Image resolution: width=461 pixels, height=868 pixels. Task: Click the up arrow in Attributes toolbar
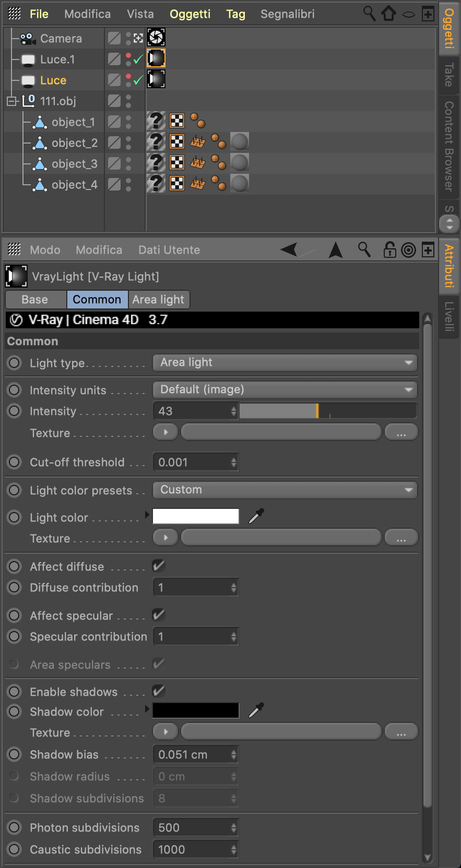click(x=336, y=250)
